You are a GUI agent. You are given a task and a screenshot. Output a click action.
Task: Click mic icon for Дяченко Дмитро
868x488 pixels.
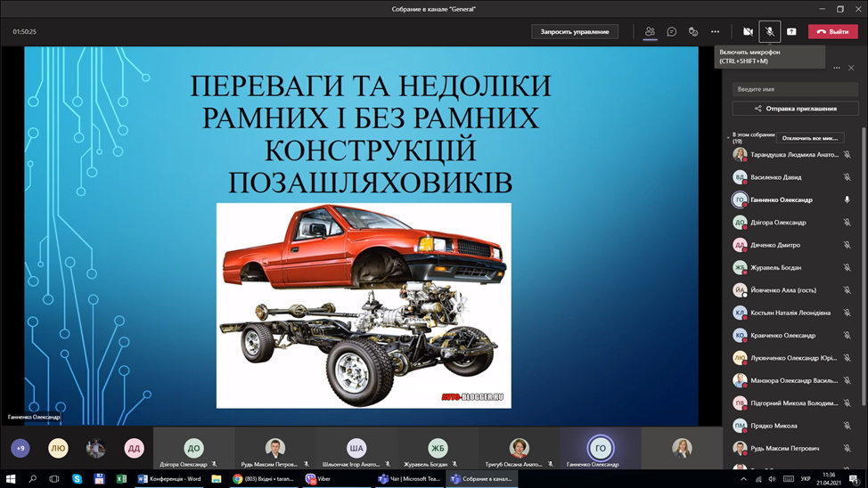847,245
